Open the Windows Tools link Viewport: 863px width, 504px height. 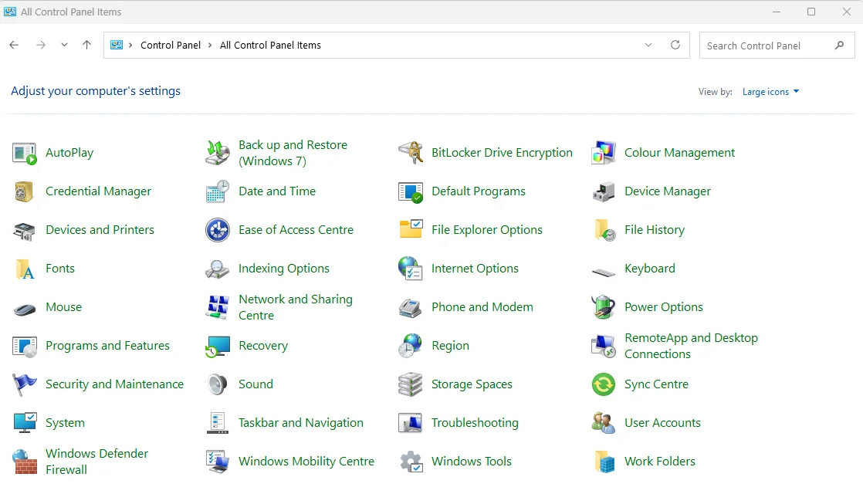click(472, 461)
